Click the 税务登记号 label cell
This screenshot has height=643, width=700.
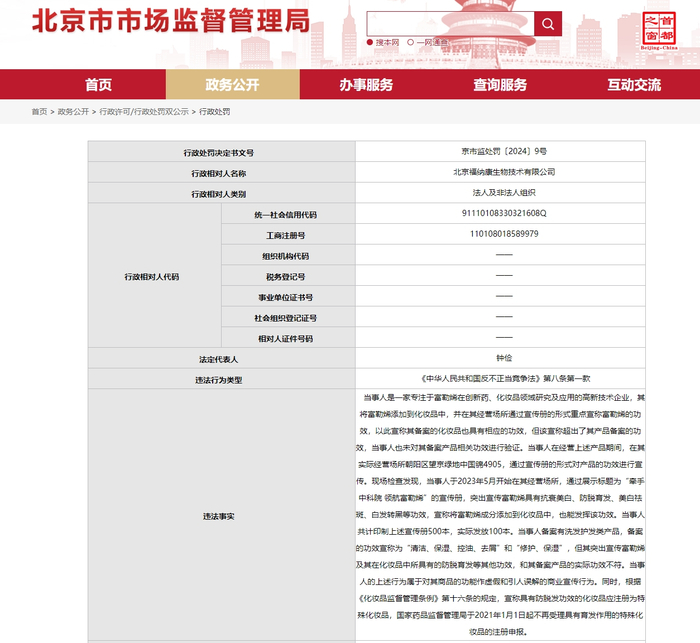point(288,275)
